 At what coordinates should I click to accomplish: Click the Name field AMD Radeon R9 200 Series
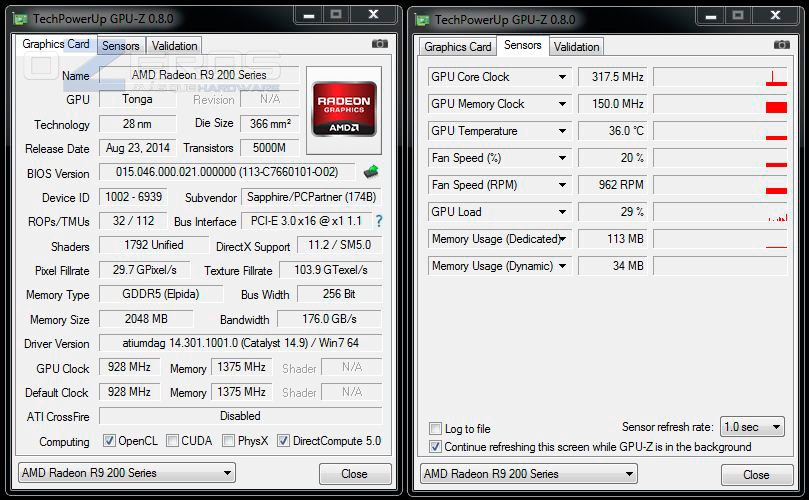[199, 75]
